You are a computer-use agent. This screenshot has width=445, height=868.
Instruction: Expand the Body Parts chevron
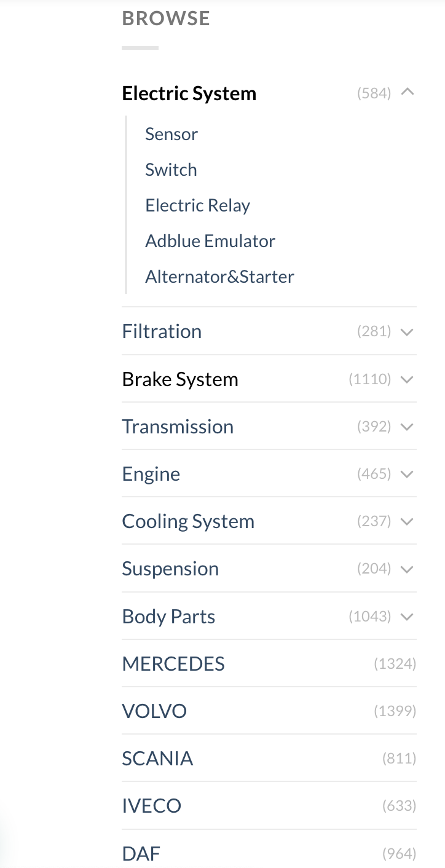click(x=407, y=617)
